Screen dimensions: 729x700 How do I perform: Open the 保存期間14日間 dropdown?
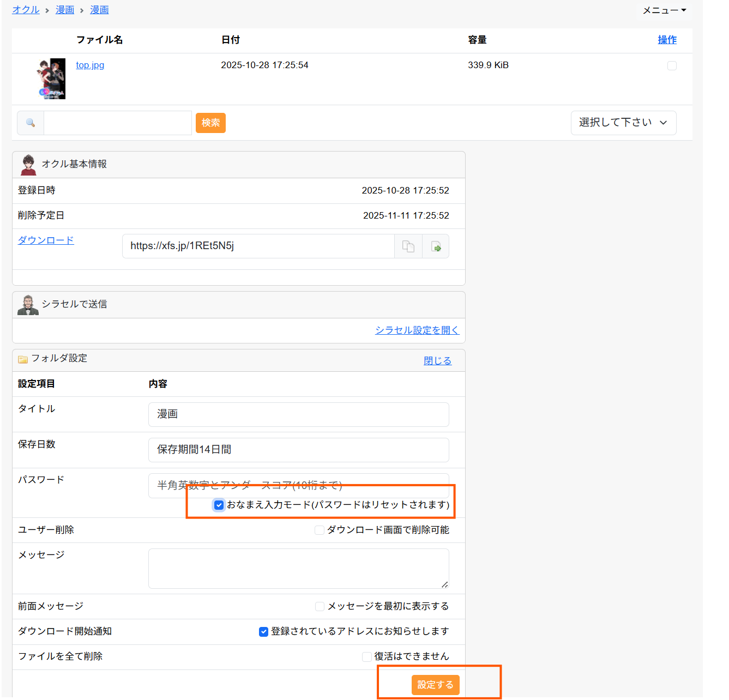point(298,450)
